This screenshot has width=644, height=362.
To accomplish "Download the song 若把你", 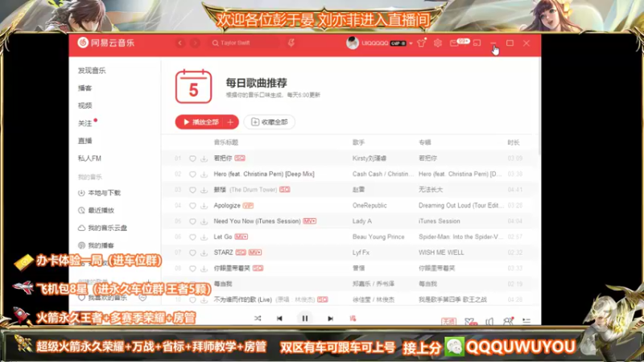I will (204, 158).
